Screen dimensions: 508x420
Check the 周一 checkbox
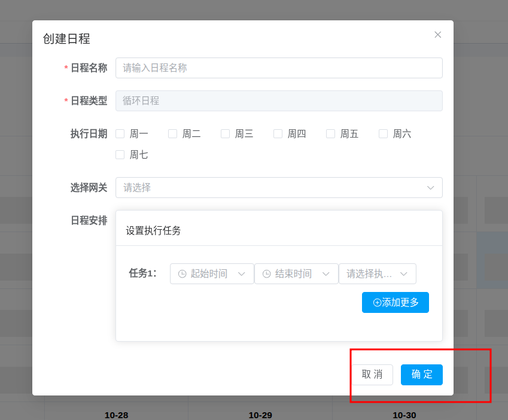click(120, 133)
